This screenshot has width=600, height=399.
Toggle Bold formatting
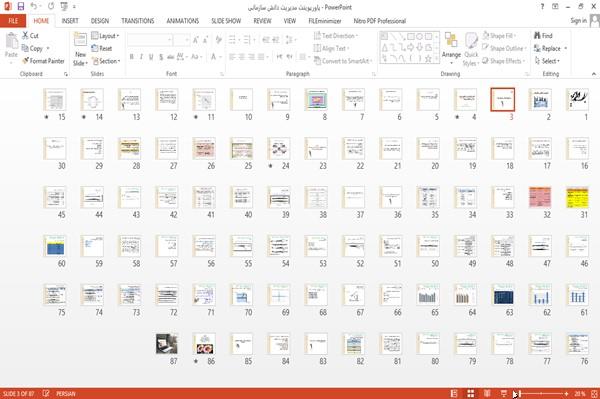[x=132, y=57]
